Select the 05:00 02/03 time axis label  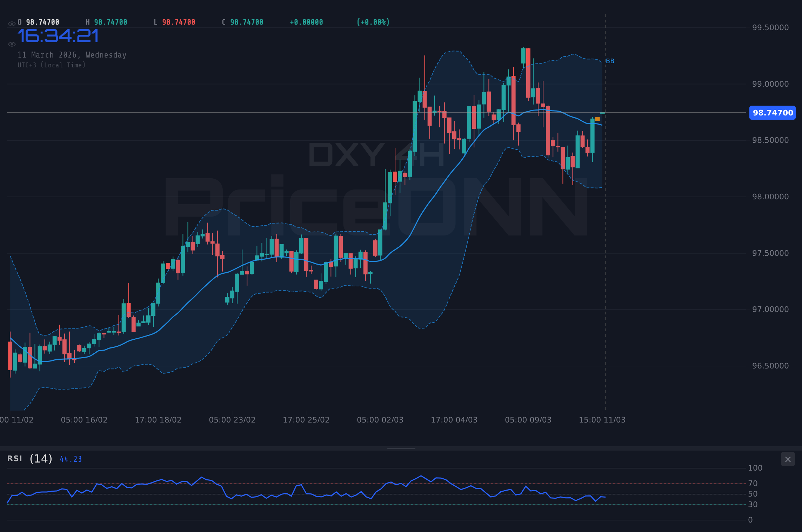(x=380, y=419)
